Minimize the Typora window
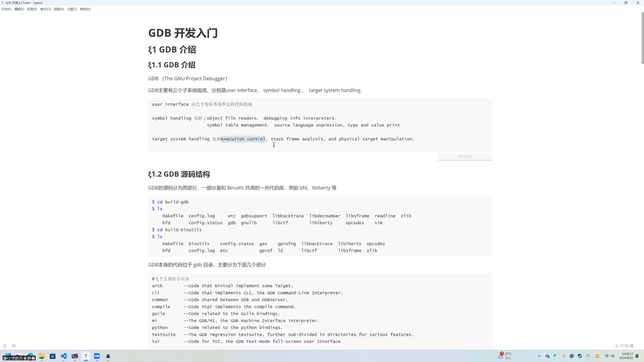644x362 pixels. [x=614, y=3]
